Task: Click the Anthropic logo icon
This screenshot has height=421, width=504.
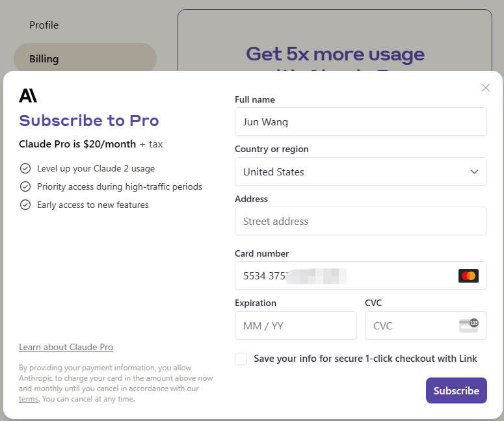Action: 28,96
